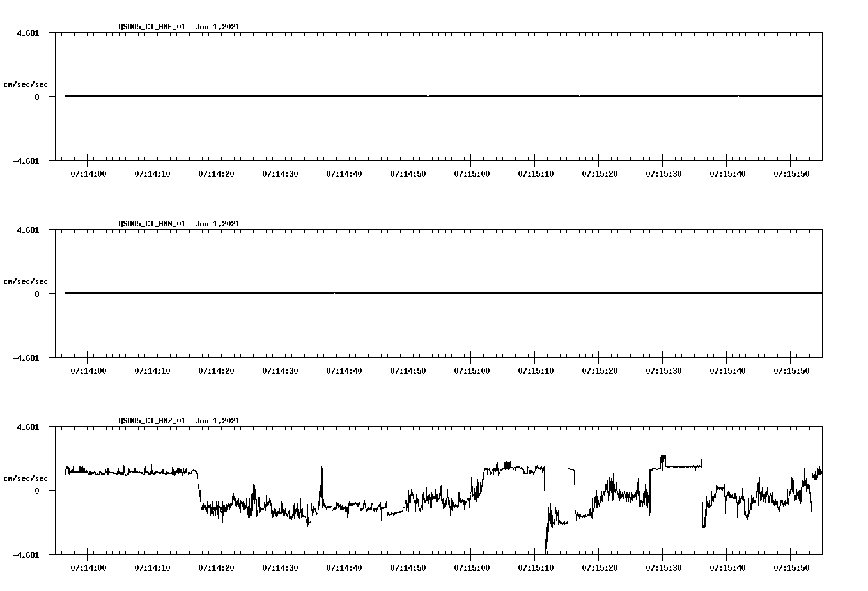The height and width of the screenshot is (591, 868).
Task: Click the 07:15:20 time label under HNN plot
Action: coord(600,370)
